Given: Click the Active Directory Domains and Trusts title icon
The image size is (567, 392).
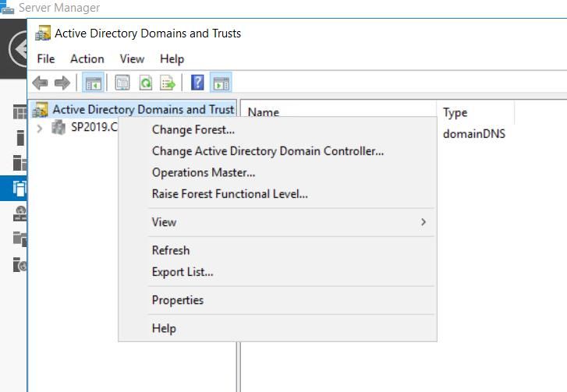Looking at the screenshot, I should pyautogui.click(x=43, y=34).
